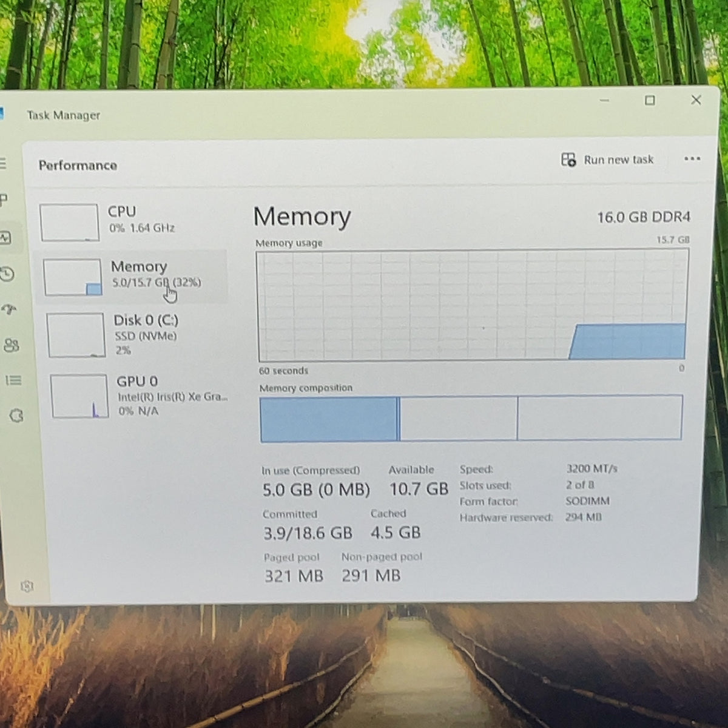728x728 pixels.
Task: Select the GPU 0 performance item
Action: pyautogui.click(x=138, y=396)
